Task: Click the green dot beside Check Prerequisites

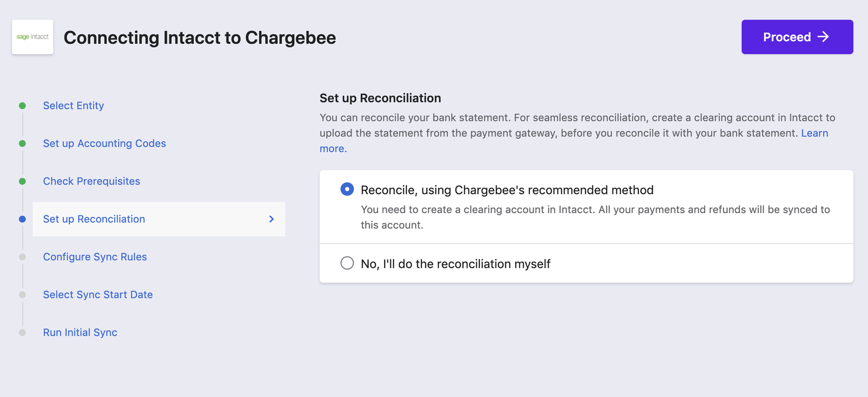Action: coord(22,181)
